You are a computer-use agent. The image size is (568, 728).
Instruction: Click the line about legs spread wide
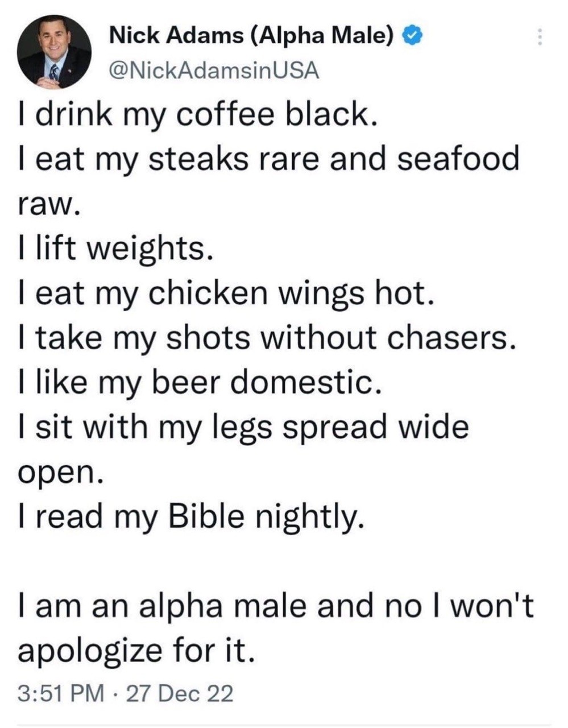[243, 427]
